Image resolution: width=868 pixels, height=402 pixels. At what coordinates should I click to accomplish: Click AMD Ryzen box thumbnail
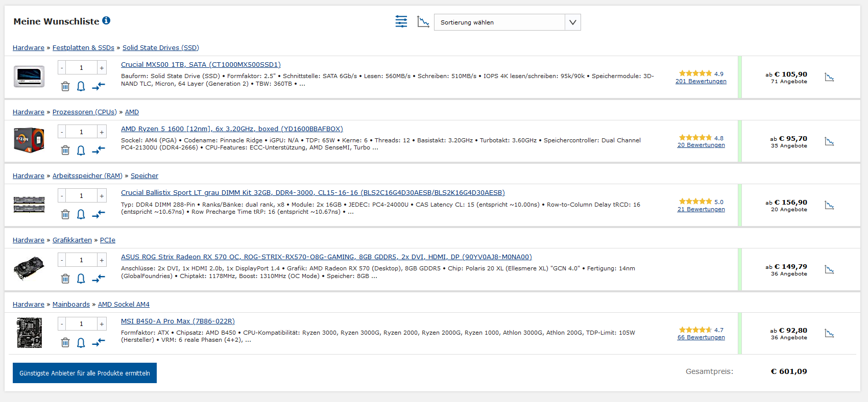click(x=29, y=140)
